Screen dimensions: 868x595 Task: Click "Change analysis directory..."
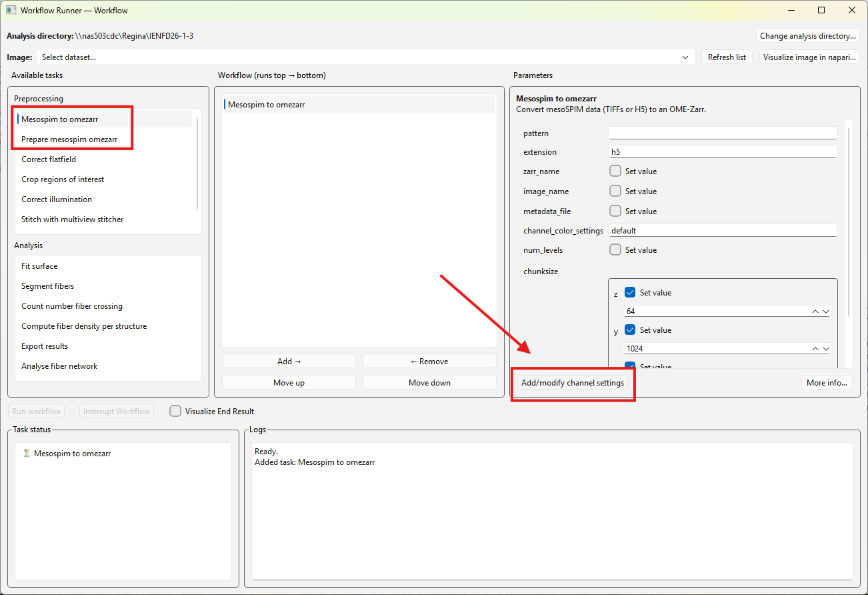pyautogui.click(x=807, y=35)
